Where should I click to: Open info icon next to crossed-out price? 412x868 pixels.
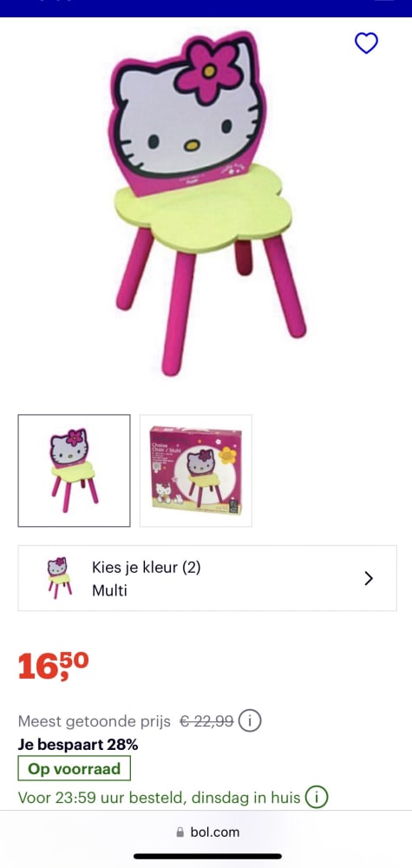[250, 721]
